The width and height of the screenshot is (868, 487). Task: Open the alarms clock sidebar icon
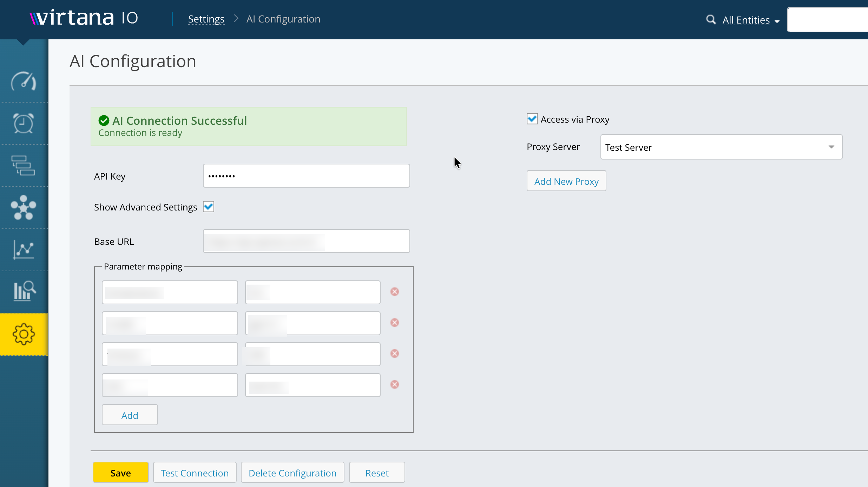24,123
